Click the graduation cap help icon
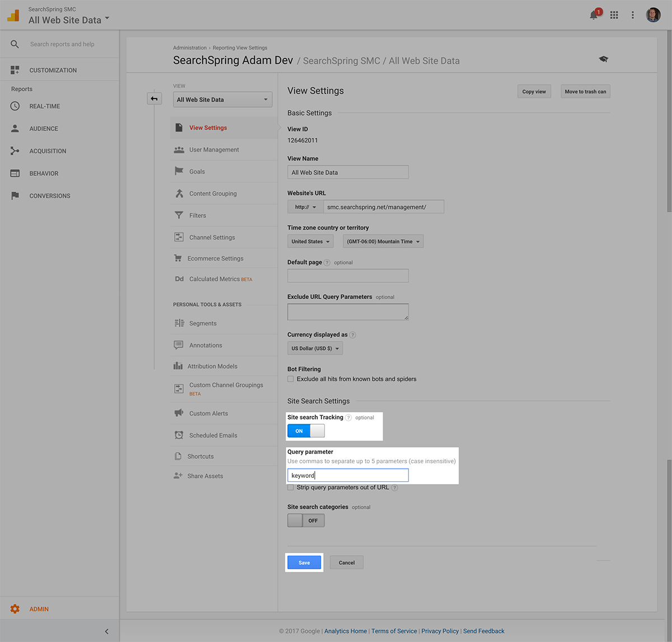 point(603,59)
